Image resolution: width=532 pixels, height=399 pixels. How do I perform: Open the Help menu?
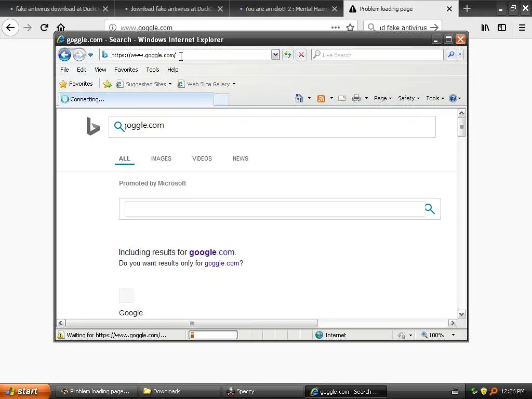click(172, 70)
